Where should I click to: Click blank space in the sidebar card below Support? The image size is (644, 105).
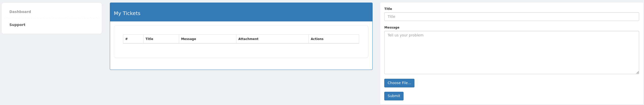[52, 31]
